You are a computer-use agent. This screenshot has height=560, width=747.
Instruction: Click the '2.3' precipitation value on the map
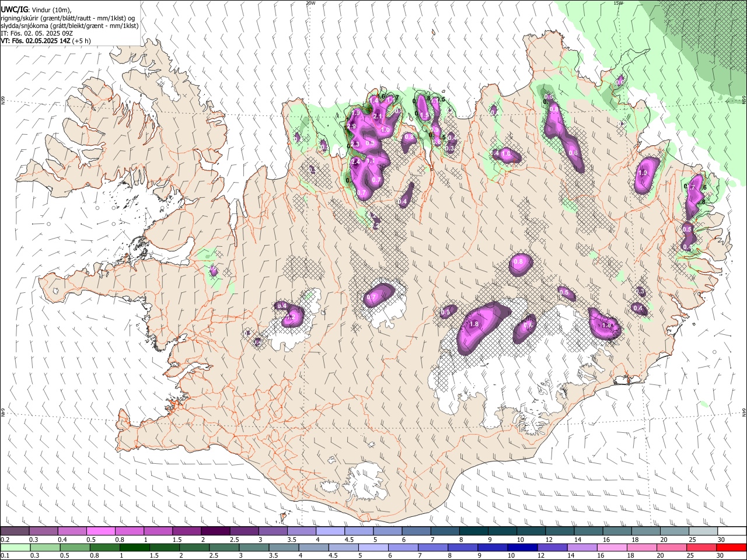coord(355,144)
